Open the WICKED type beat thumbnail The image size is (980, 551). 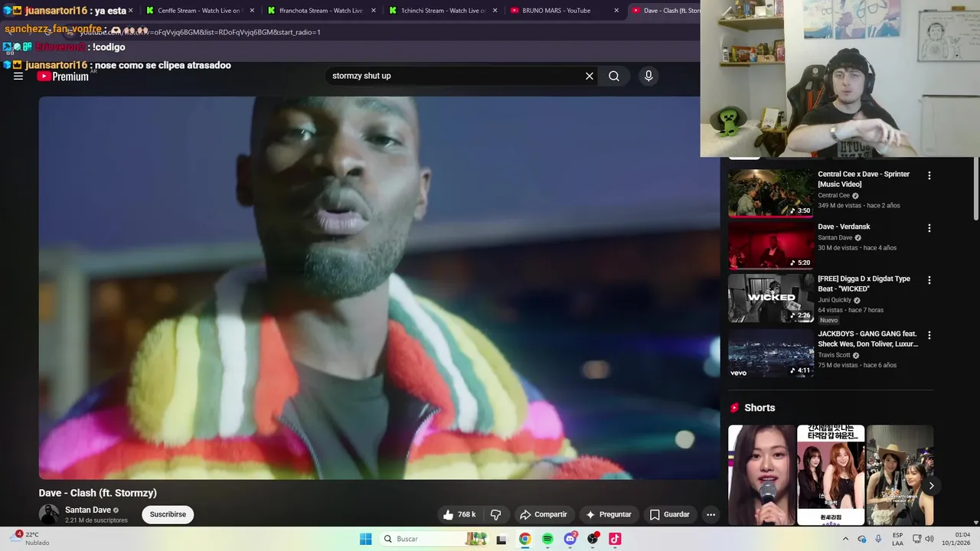pos(771,298)
